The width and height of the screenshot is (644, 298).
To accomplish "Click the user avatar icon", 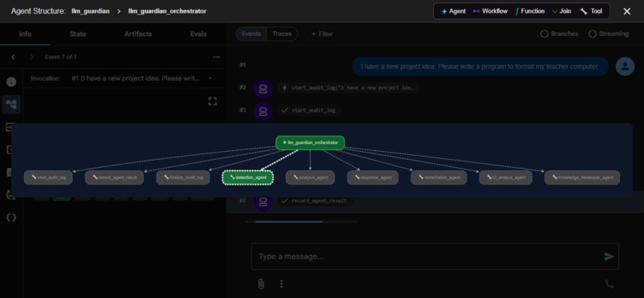I will (625, 66).
